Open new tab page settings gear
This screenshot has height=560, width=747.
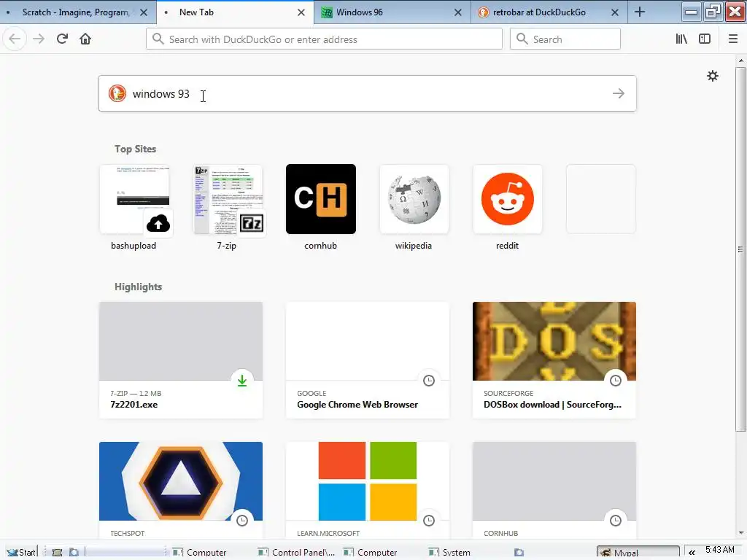(x=712, y=76)
